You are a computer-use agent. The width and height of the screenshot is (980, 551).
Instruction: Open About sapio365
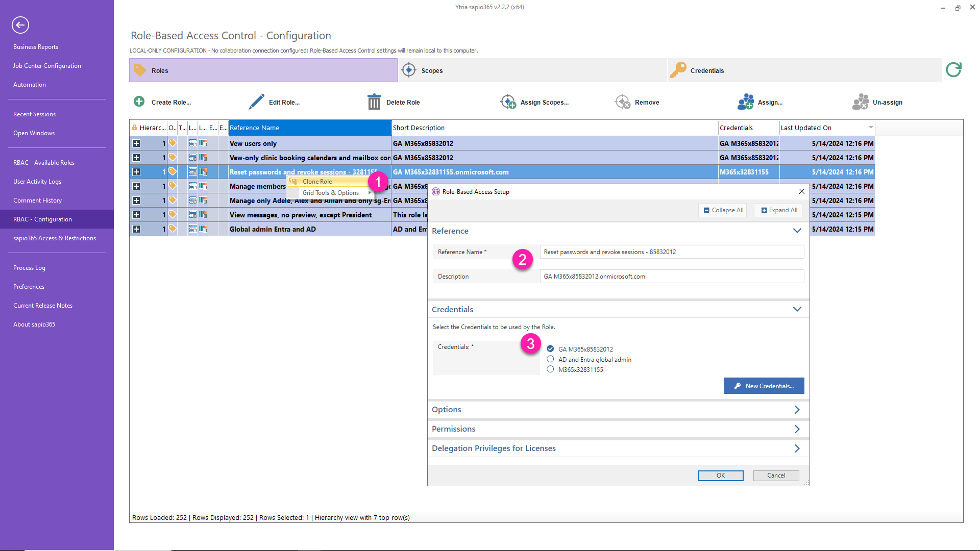click(34, 324)
